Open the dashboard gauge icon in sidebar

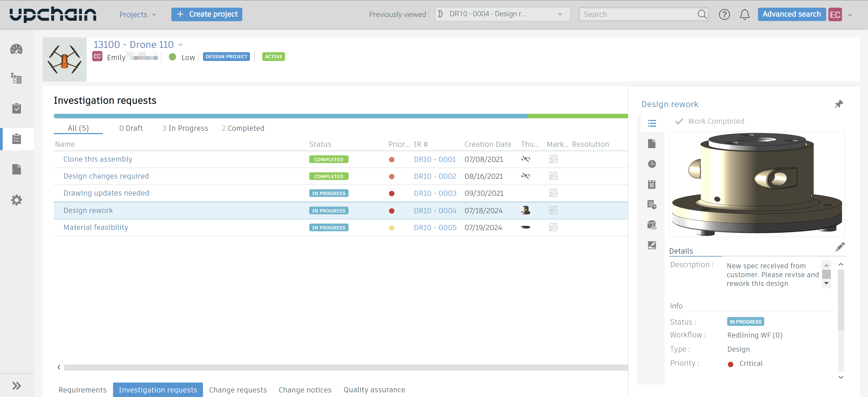[16, 49]
